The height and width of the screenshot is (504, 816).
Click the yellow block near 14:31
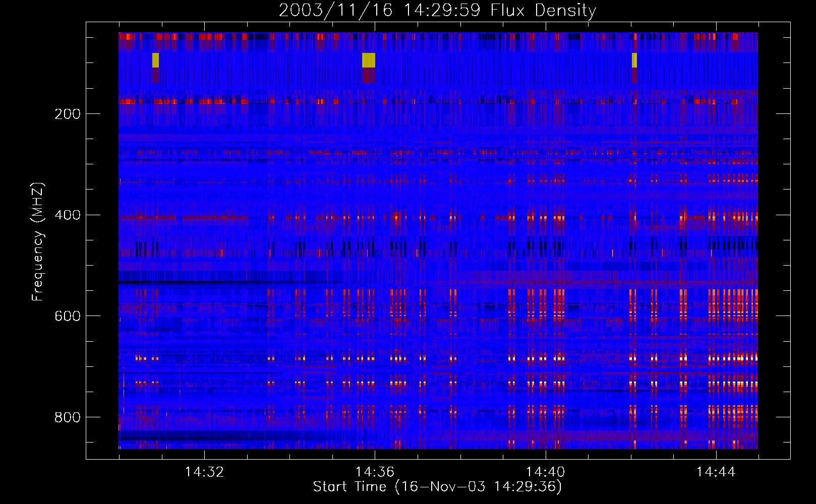155,60
